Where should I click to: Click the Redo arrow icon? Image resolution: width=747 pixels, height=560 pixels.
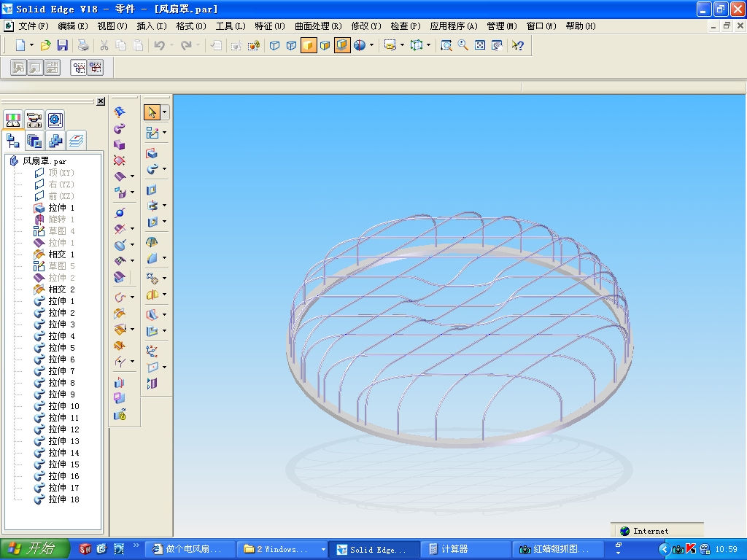tap(186, 45)
